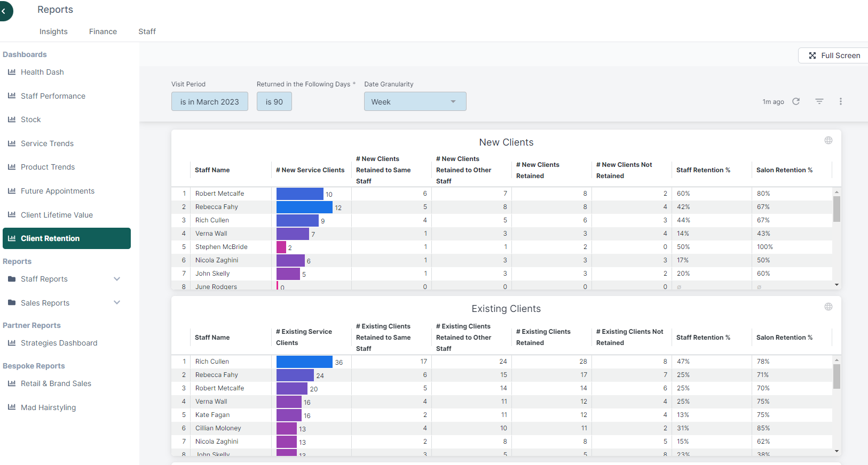The height and width of the screenshot is (465, 868).
Task: Open the Date Granularity Week dropdown
Action: 415,101
